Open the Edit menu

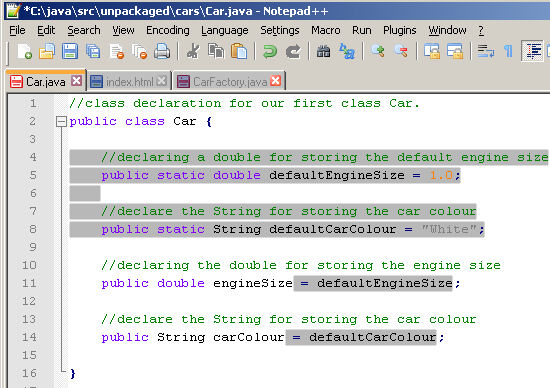coord(46,31)
